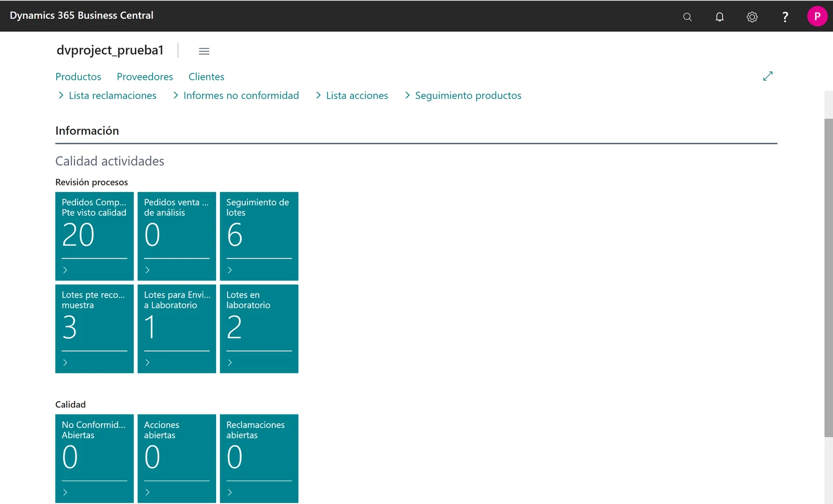Image resolution: width=833 pixels, height=504 pixels.
Task: Expand chevron on Pedidos venta de análisis tile
Action: point(147,270)
